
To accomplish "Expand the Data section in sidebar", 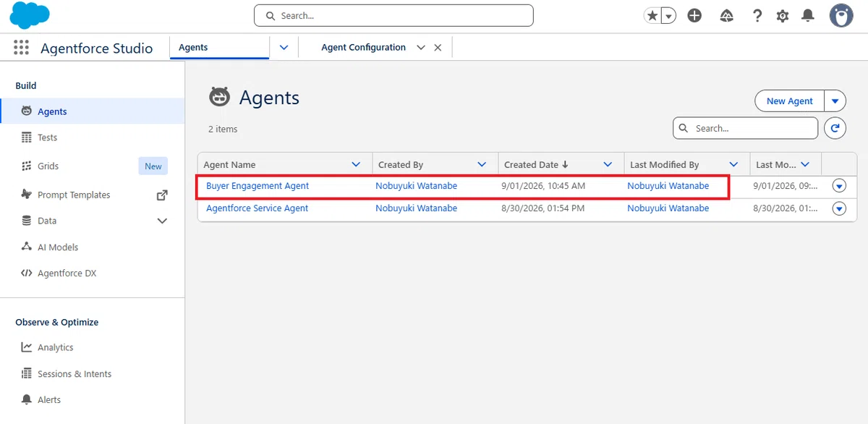I will click(162, 221).
